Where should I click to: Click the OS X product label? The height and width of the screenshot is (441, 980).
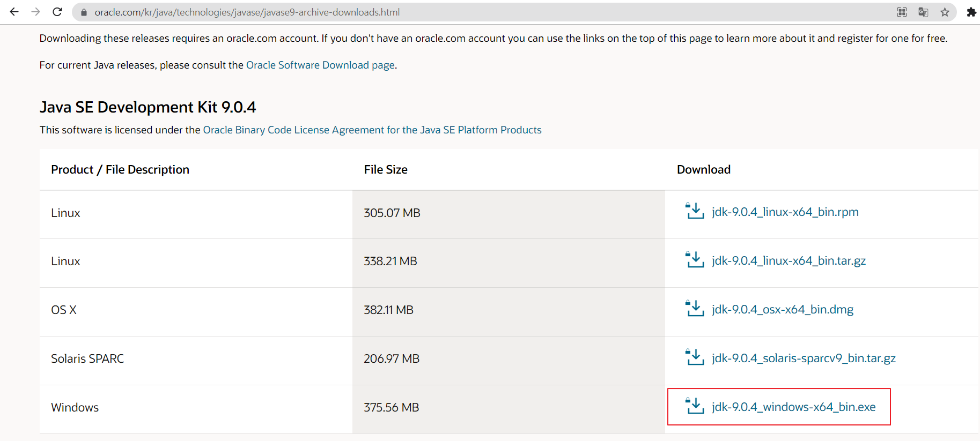(64, 310)
